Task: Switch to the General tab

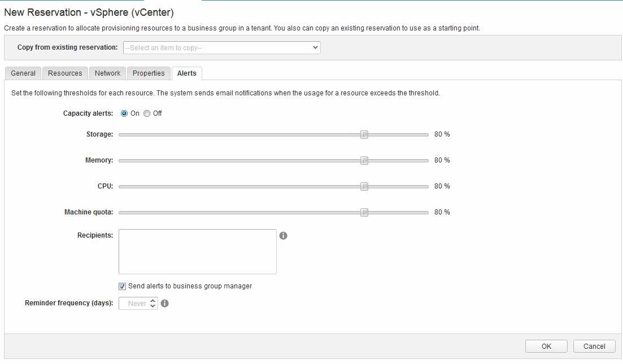Action: coord(23,73)
